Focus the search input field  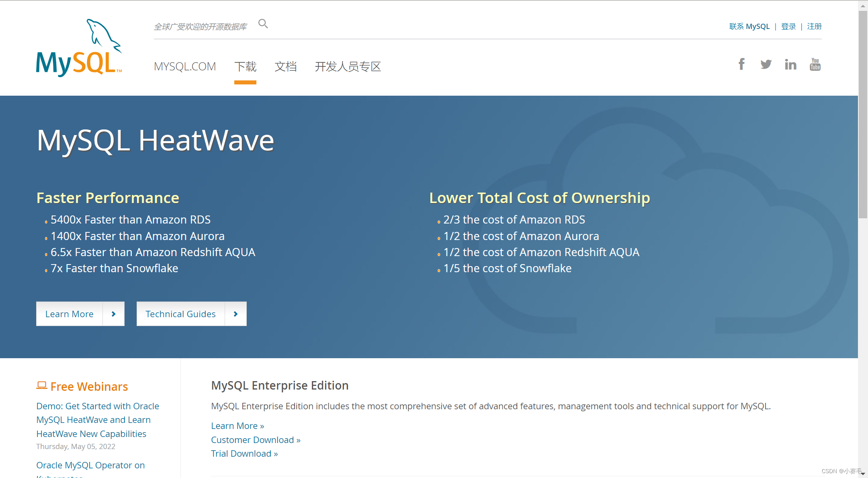click(x=201, y=27)
